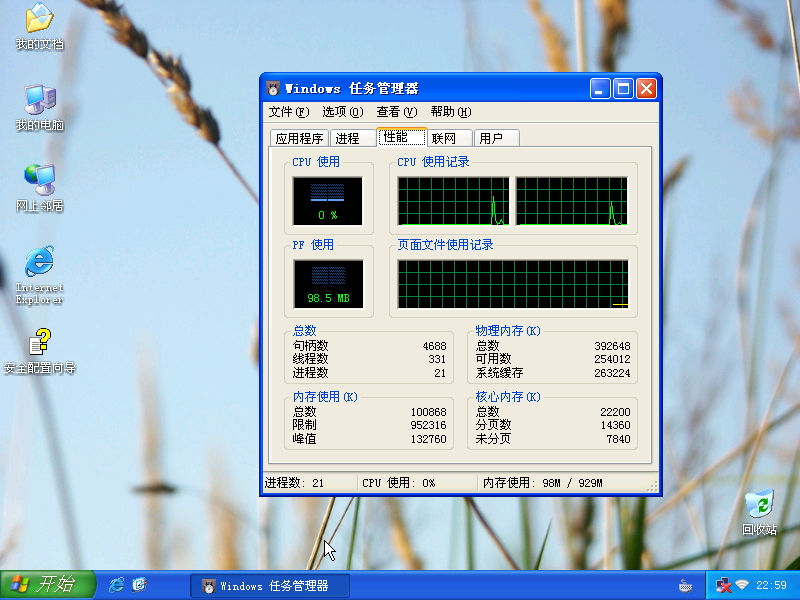The image size is (800, 600).
Task: Click the 内存使用 总数 value 100868
Action: coord(429,412)
